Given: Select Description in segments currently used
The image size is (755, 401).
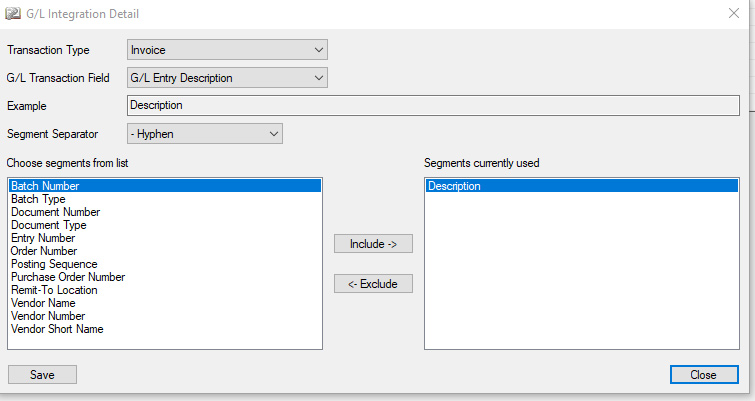Looking at the screenshot, I should pyautogui.click(x=582, y=186).
